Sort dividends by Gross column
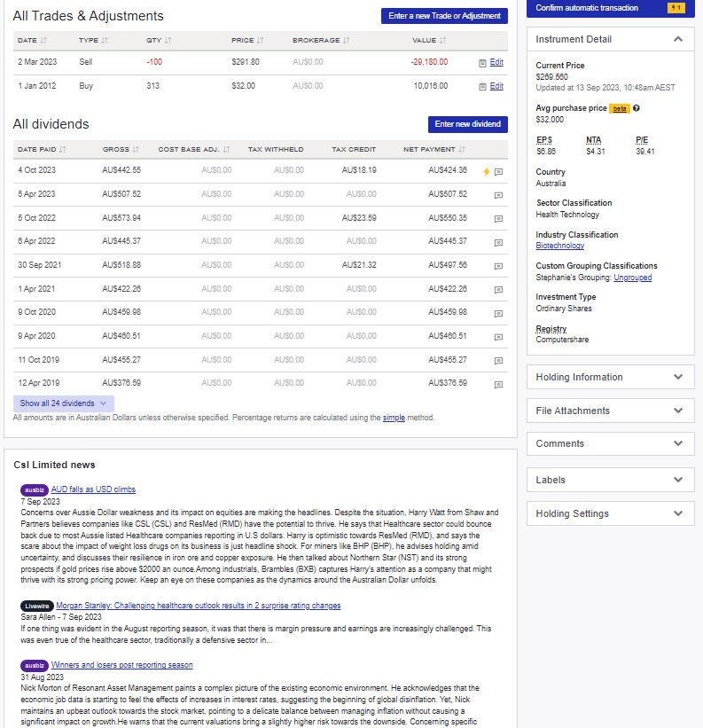The width and height of the screenshot is (703, 728). [x=136, y=150]
